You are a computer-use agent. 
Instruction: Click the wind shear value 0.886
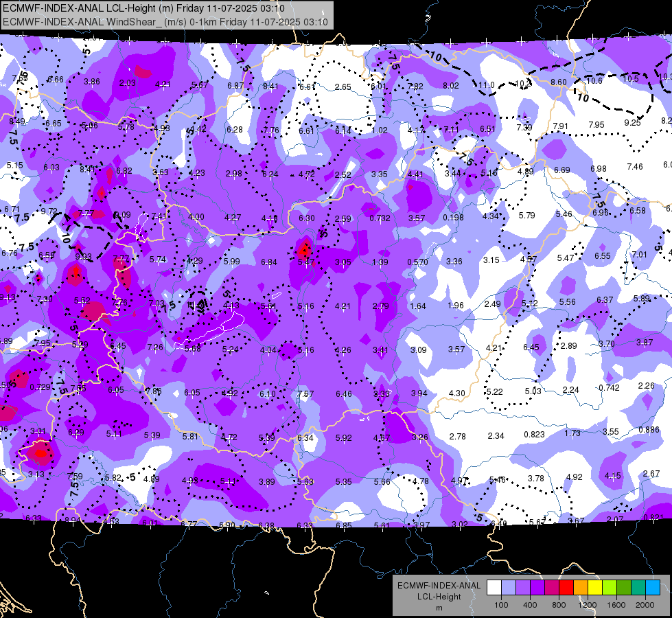click(649, 430)
